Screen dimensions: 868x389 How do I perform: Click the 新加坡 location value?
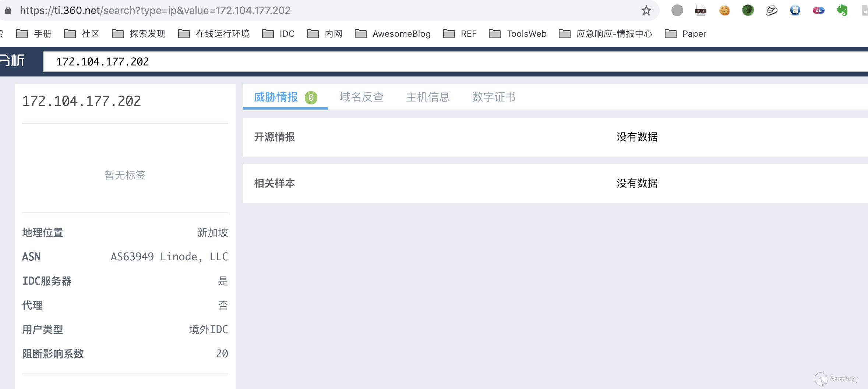[x=212, y=233]
